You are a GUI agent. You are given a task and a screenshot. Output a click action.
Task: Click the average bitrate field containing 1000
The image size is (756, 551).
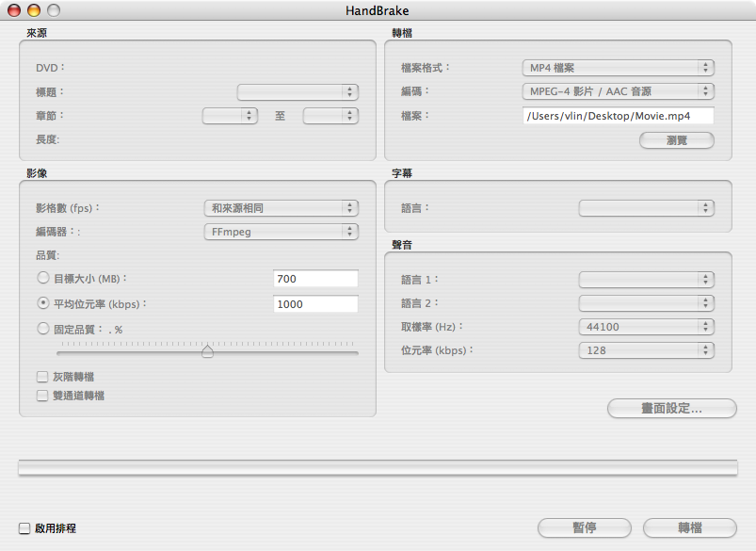(x=315, y=304)
